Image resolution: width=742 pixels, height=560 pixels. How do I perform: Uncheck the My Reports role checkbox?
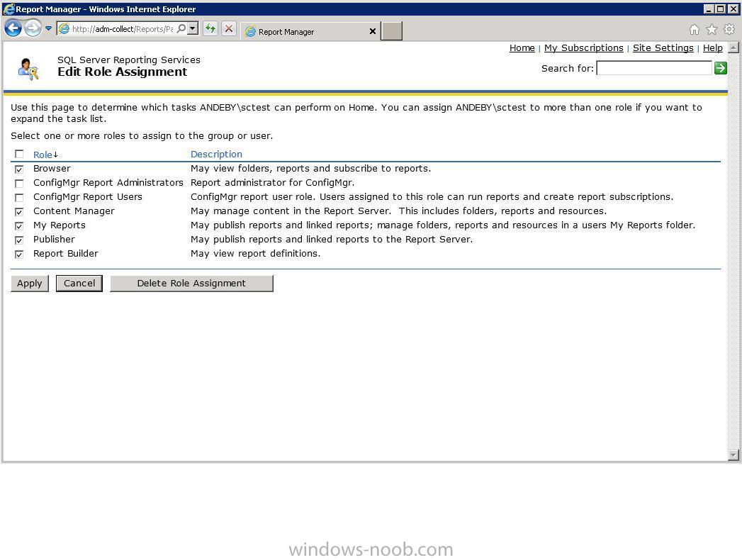(19, 226)
